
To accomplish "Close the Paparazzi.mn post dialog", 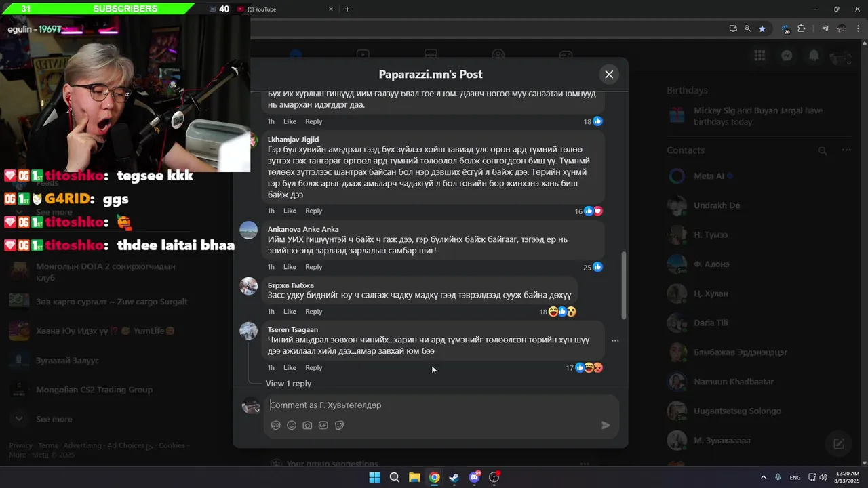I will [x=609, y=75].
